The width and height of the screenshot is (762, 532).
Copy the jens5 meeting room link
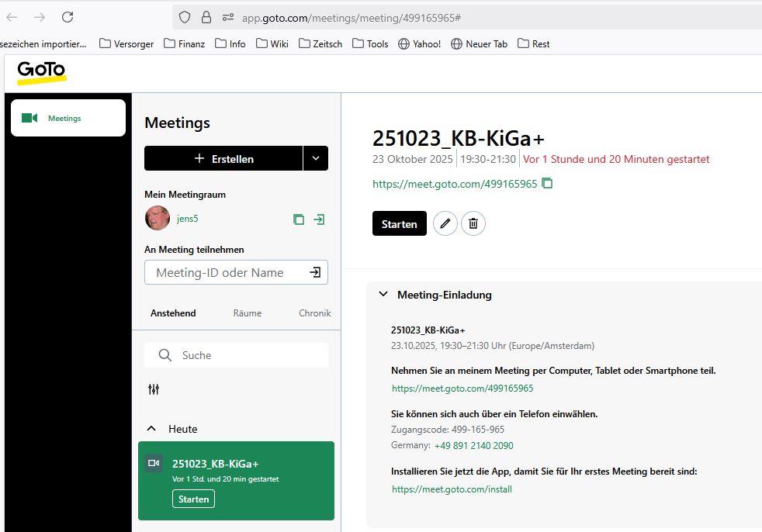coord(299,219)
